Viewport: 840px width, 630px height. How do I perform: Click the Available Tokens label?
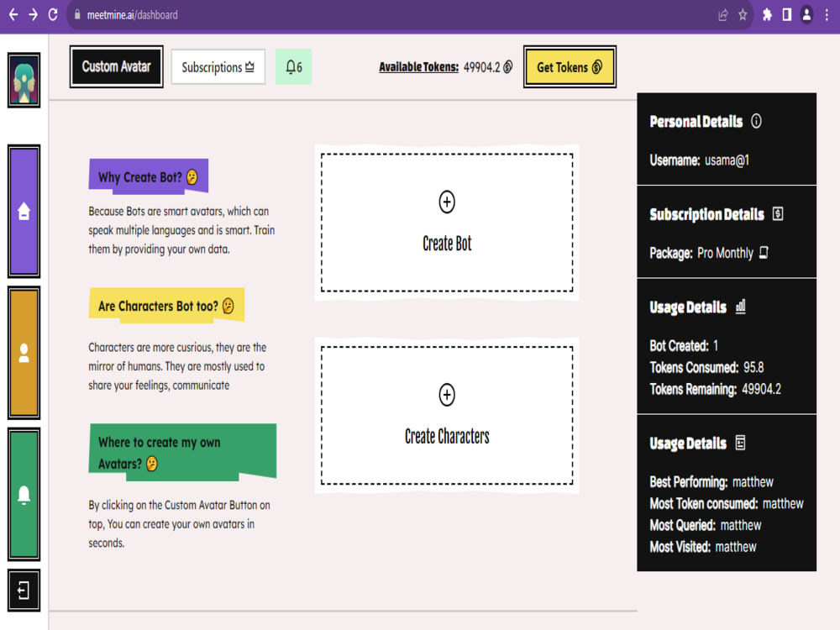point(418,67)
